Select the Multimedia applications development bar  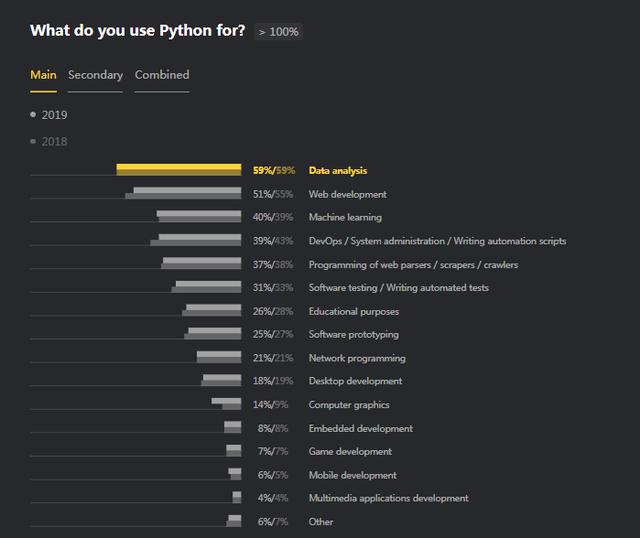[x=237, y=497]
